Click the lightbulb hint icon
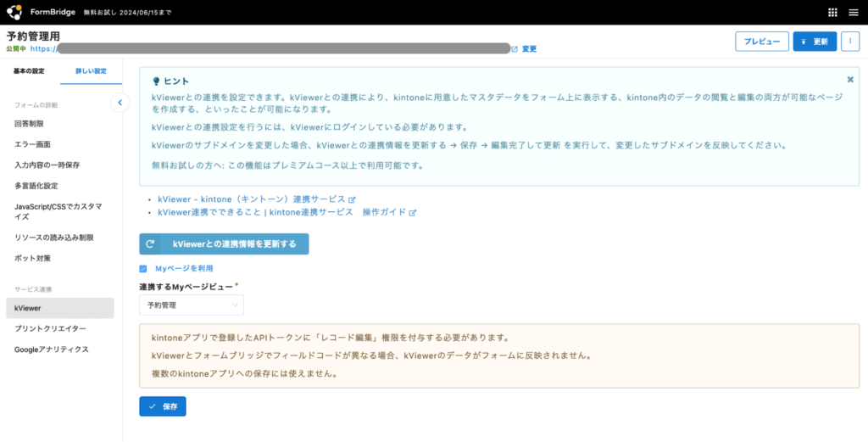 156,81
